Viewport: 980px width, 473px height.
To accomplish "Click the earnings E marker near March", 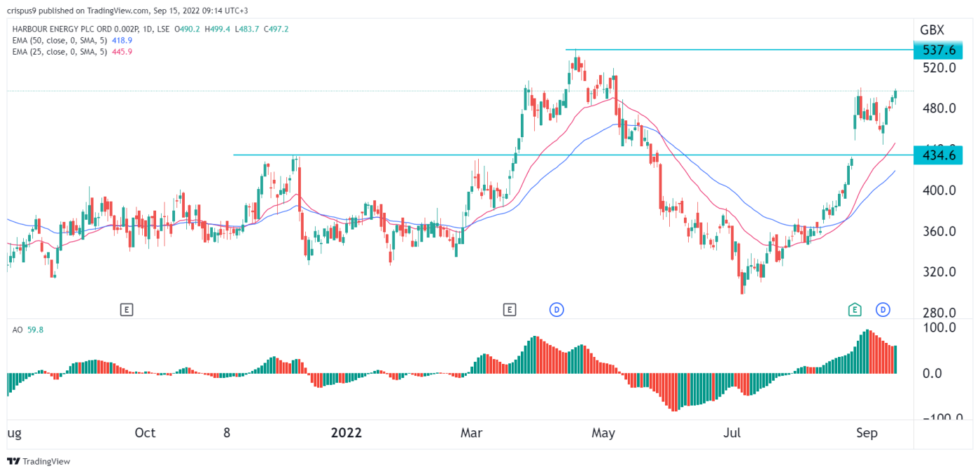I will pos(510,309).
